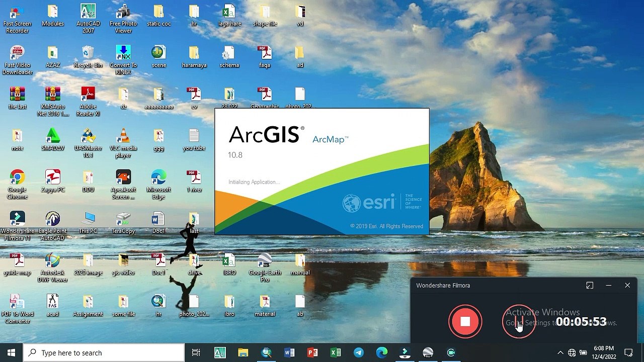Select the manual folder
This screenshot has height=362, width=644.
click(x=300, y=264)
